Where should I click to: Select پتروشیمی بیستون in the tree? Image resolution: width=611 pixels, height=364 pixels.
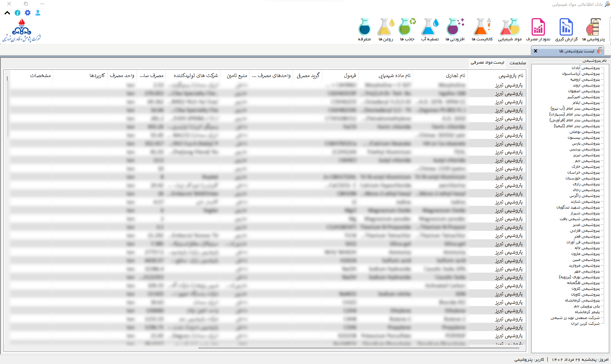[x=584, y=138]
